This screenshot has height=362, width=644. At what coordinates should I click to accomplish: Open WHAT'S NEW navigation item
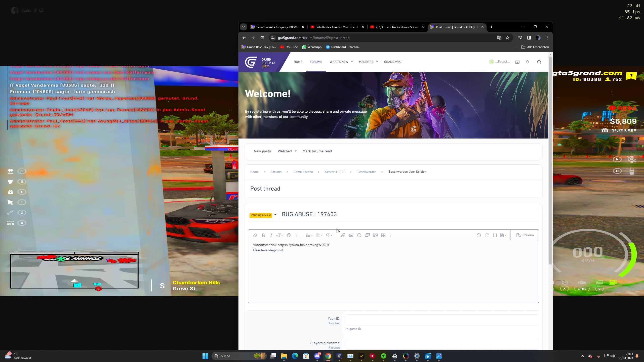[x=339, y=62]
